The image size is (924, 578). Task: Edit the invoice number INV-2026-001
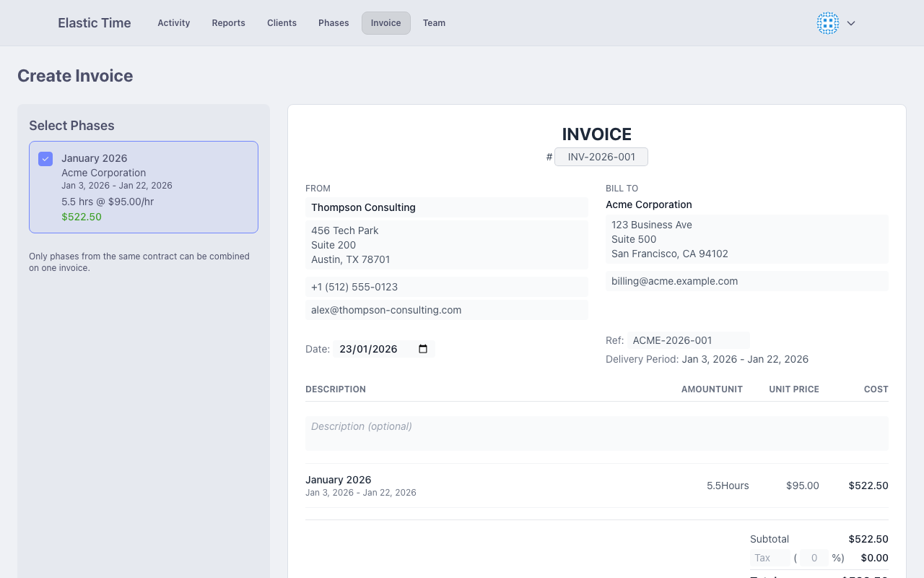pos(601,156)
